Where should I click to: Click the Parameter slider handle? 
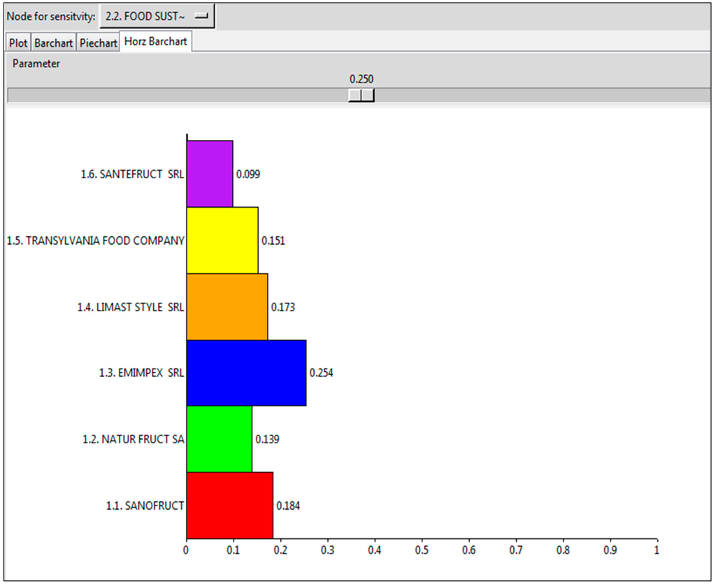361,95
